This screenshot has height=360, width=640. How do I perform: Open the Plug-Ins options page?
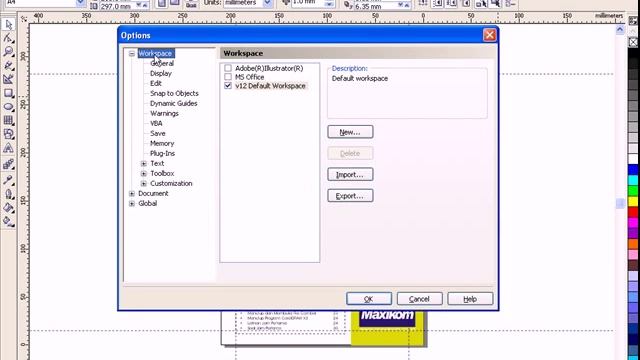162,153
